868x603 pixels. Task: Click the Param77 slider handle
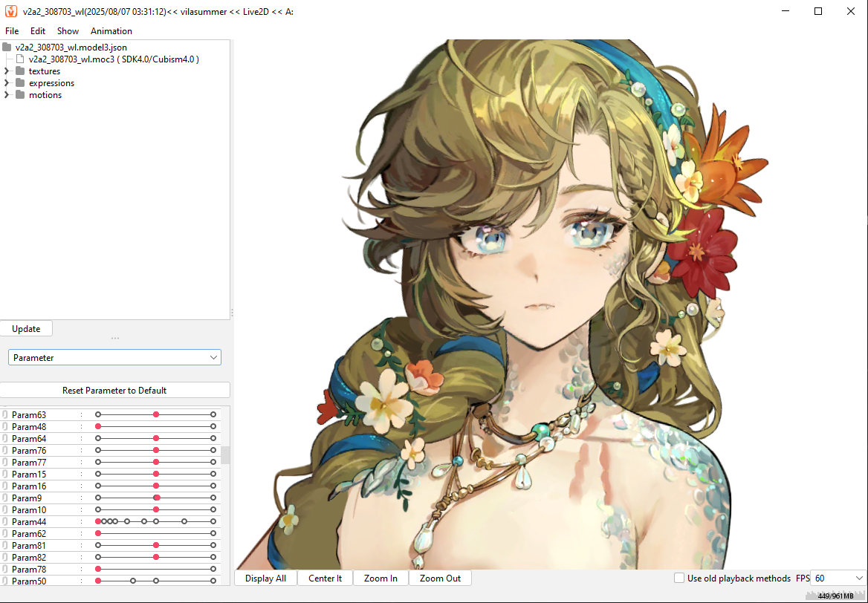tap(156, 462)
